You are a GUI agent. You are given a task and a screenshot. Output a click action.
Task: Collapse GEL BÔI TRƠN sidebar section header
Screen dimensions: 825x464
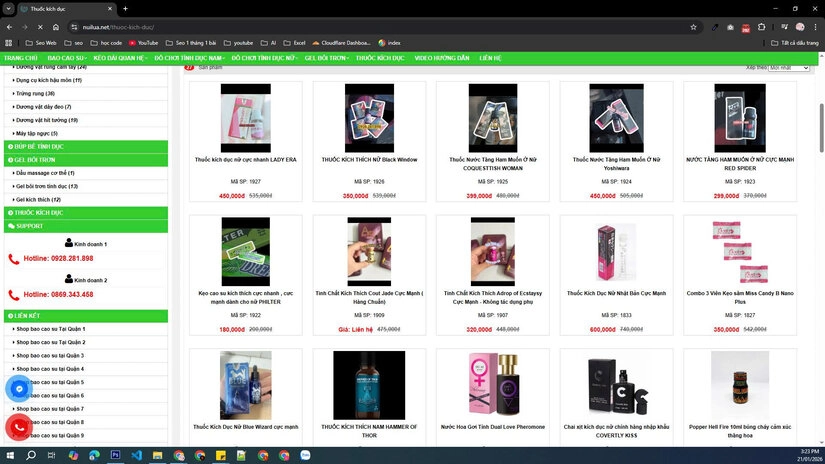click(x=86, y=159)
